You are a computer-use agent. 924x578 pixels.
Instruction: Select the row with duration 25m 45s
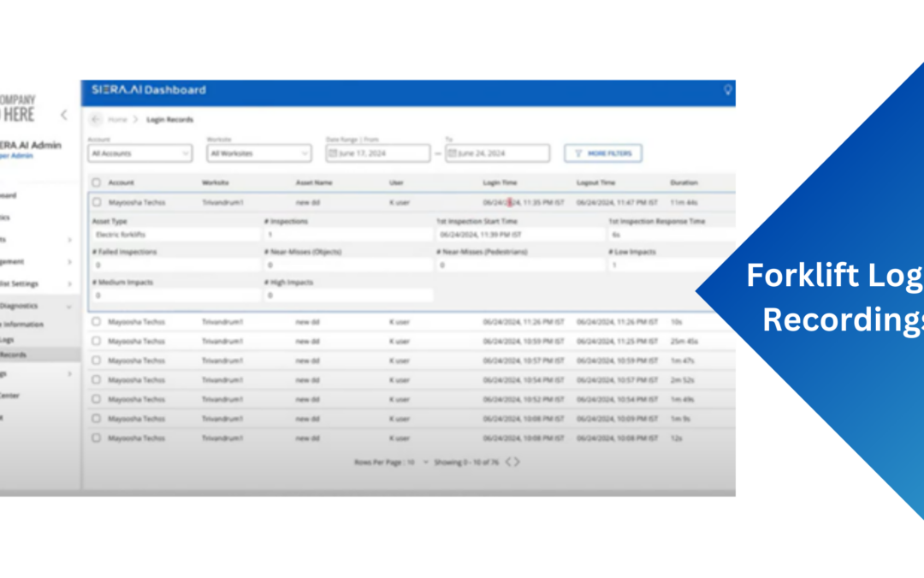click(96, 342)
